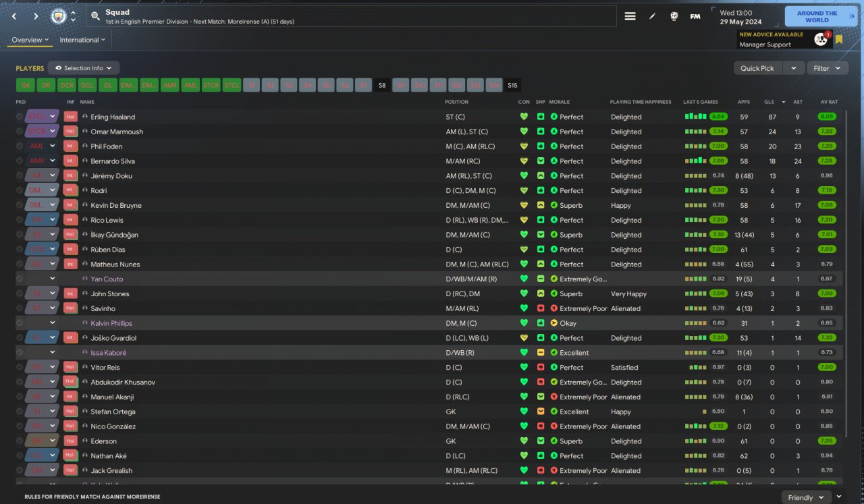
Task: Toggle the pick checkmark for Omar Marmoush
Action: [20, 132]
